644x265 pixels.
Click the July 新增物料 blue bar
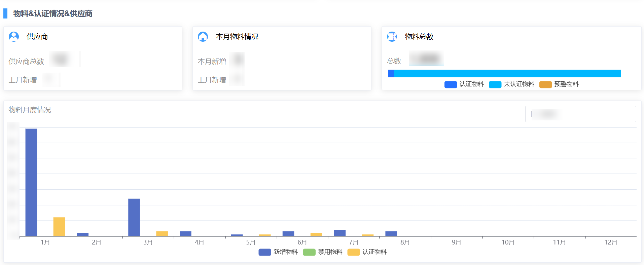tap(339, 233)
